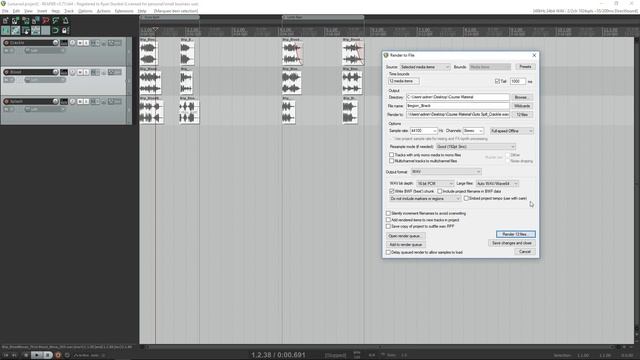Mute the Blood track
The height and width of the screenshot is (360, 640).
pos(80,72)
